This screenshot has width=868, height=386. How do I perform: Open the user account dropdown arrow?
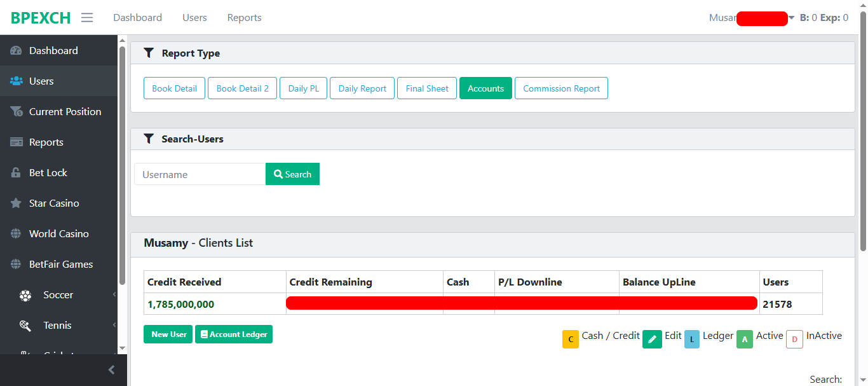pos(792,18)
